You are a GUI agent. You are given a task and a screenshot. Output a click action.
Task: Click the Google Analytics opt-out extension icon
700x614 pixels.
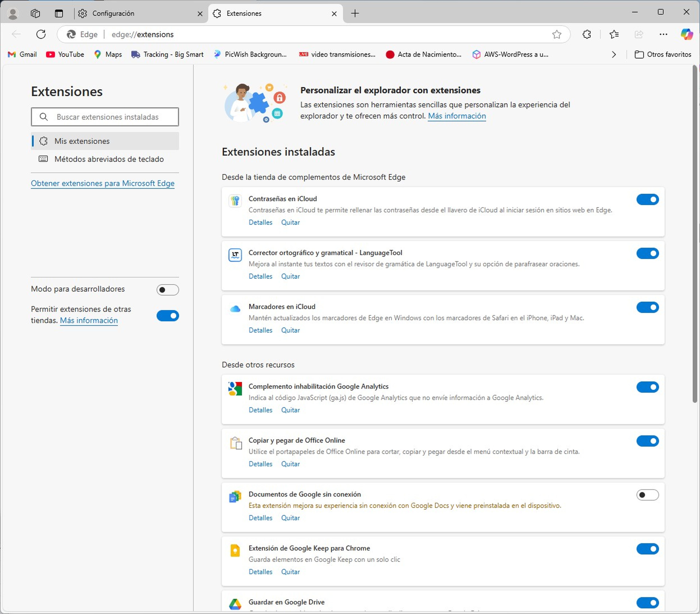pyautogui.click(x=235, y=389)
